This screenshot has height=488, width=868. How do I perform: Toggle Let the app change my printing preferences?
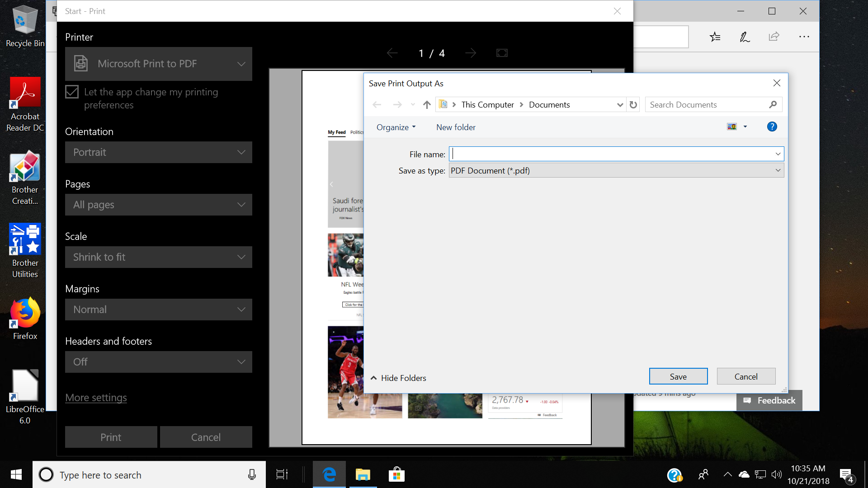[72, 92]
